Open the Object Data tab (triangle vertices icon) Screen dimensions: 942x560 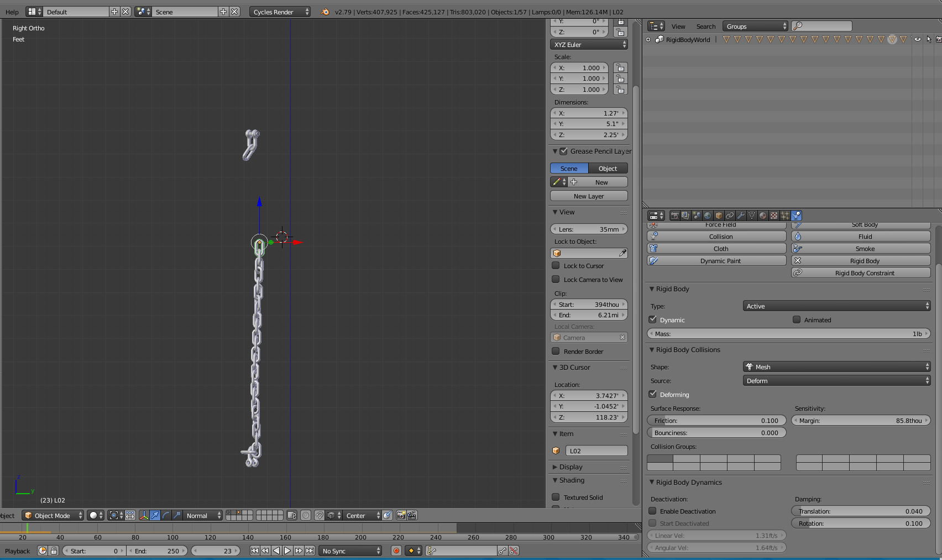click(752, 216)
